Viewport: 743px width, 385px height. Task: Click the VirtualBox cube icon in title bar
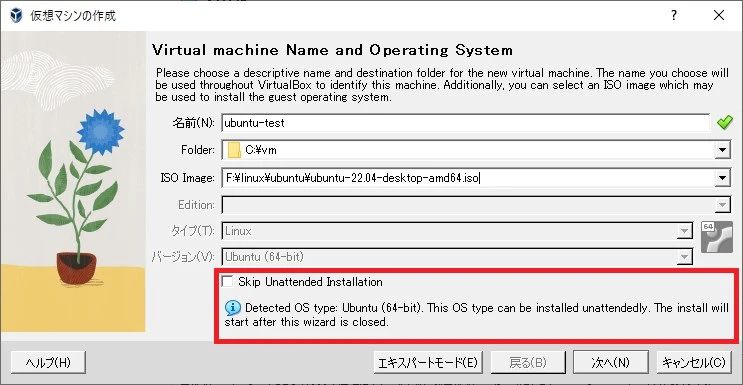[x=16, y=16]
